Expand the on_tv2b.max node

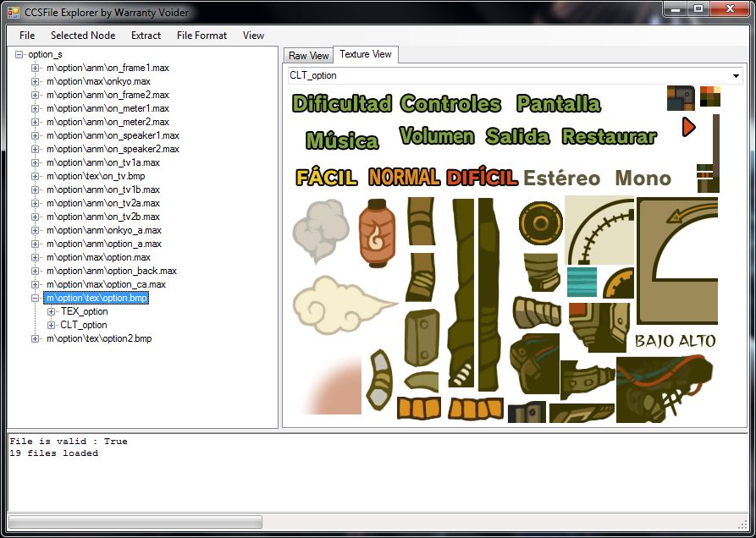[35, 217]
